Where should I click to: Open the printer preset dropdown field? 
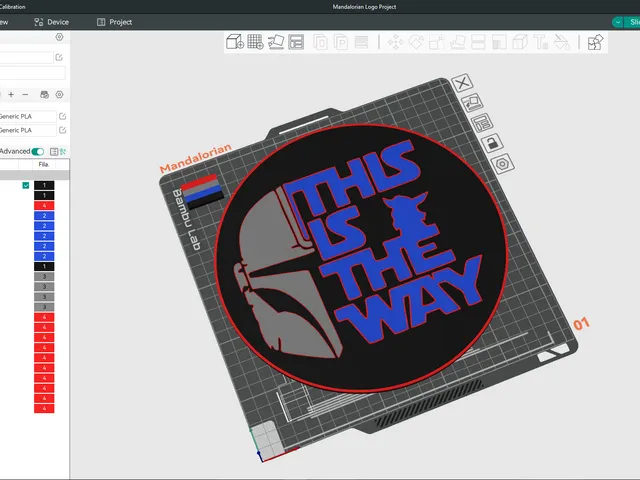pyautogui.click(x=26, y=58)
